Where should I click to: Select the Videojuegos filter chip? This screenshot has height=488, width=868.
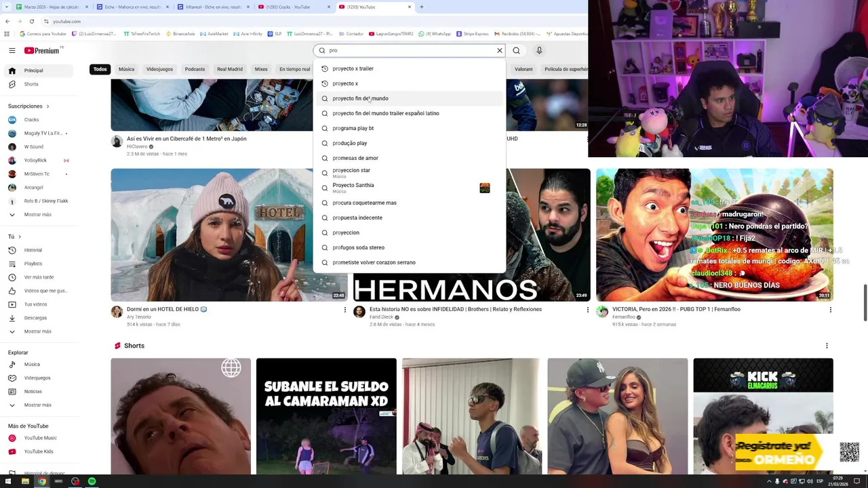point(159,69)
